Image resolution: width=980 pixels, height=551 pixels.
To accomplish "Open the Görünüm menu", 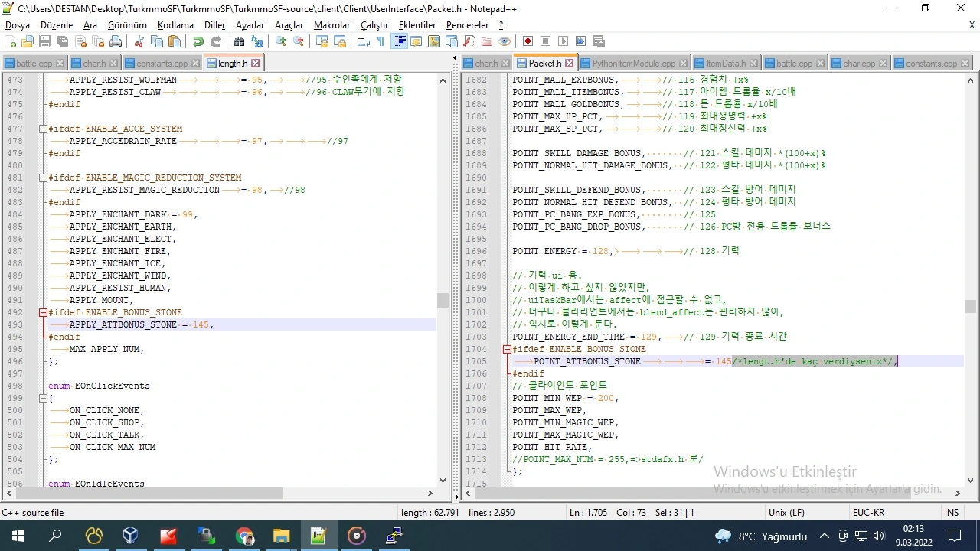I will click(x=127, y=25).
